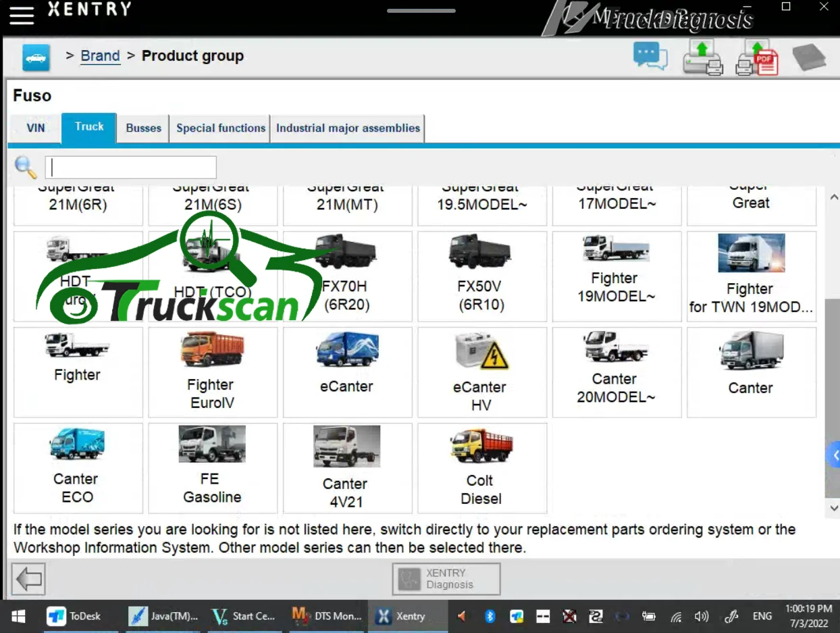
Task: Click the ENG language indicator
Action: (762, 616)
